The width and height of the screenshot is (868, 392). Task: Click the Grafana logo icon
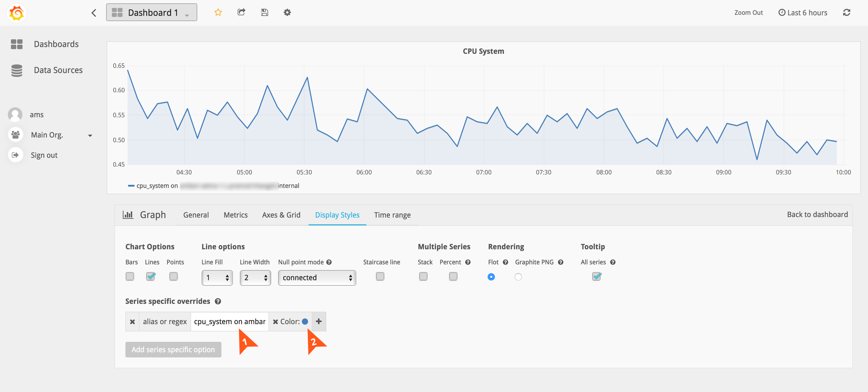pos(16,13)
